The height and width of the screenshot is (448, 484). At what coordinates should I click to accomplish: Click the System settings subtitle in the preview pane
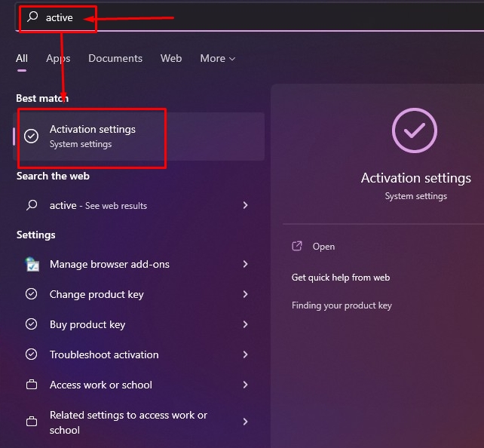416,196
